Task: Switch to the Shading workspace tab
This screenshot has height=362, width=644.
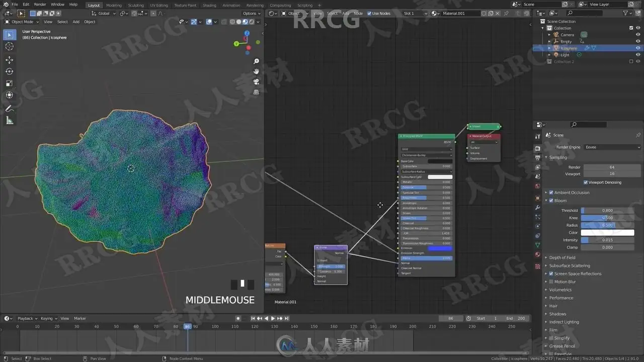Action: [209, 5]
